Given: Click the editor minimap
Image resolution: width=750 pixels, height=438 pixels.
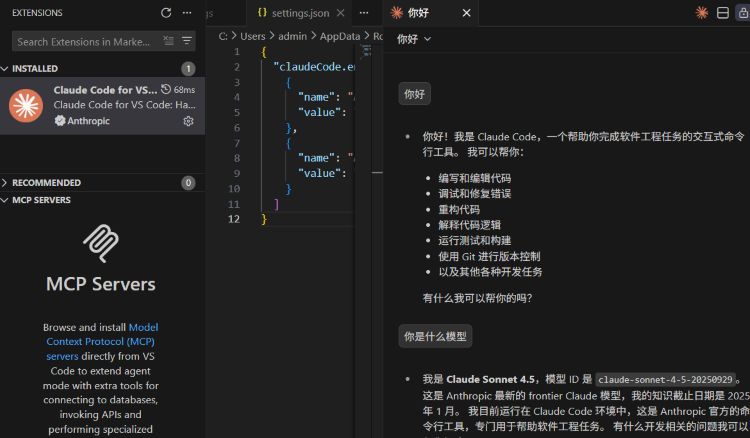Looking at the screenshot, I should pos(367,51).
